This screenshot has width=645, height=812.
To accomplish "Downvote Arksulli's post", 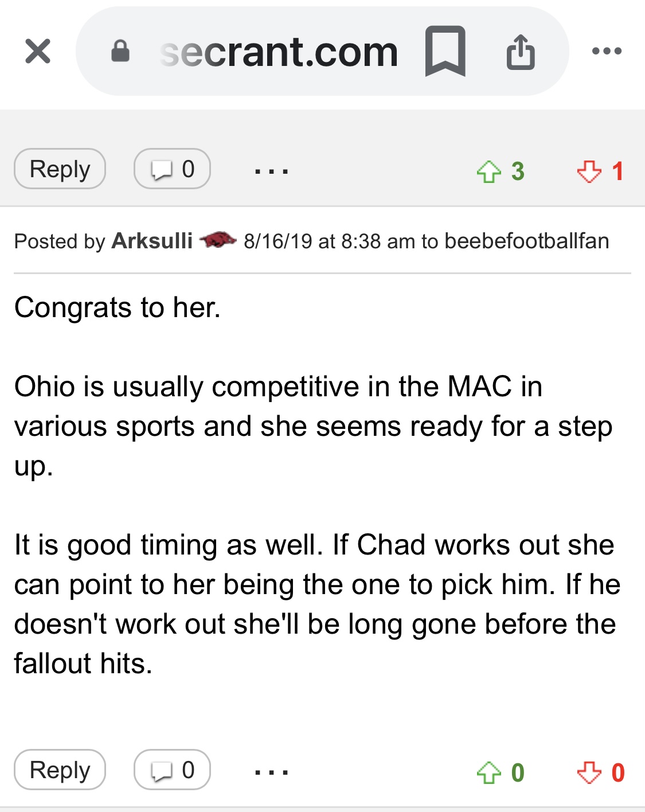I will (x=589, y=772).
